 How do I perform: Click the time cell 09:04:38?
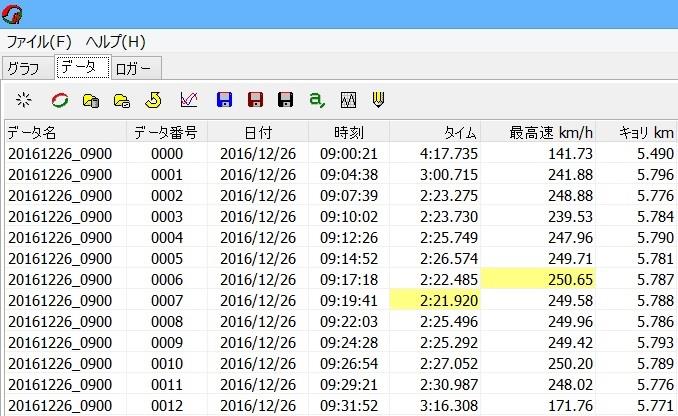pyautogui.click(x=349, y=175)
